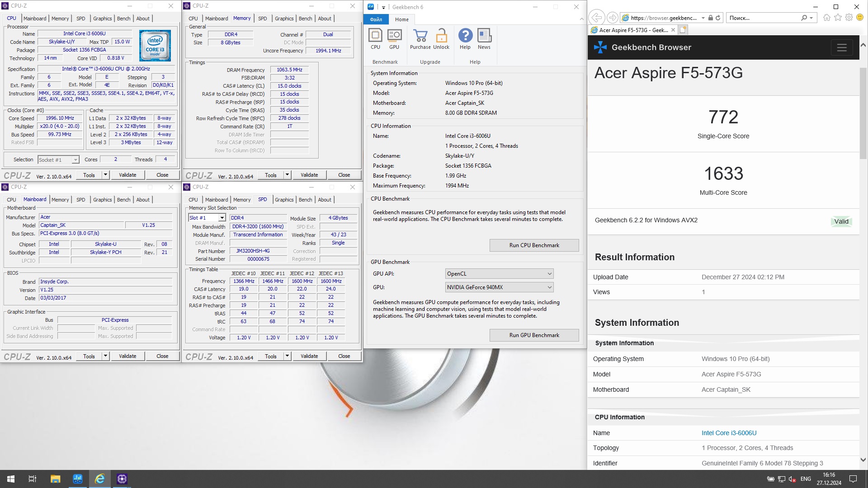Open the browser address bar dropdown arrow
The width and height of the screenshot is (868, 488).
tap(703, 18)
